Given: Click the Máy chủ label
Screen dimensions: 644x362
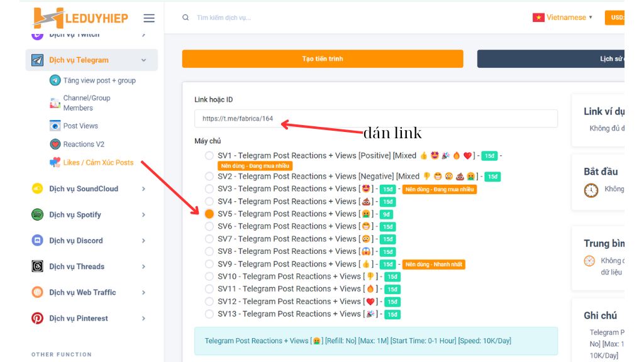Looking at the screenshot, I should 208,141.
